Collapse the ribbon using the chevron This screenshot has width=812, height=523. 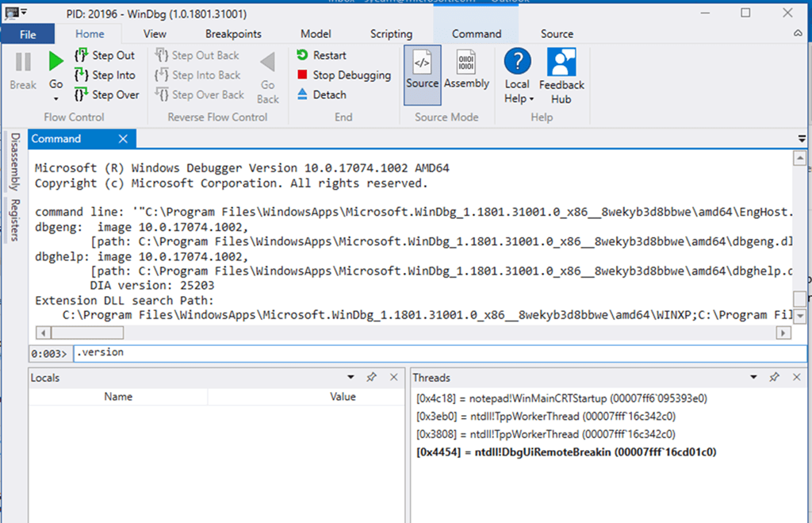click(x=797, y=33)
